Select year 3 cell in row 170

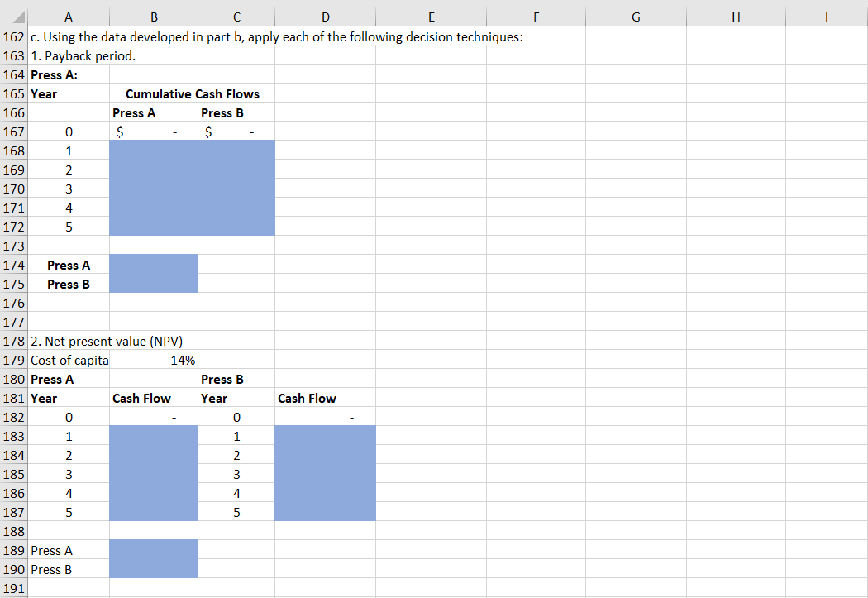69,189
